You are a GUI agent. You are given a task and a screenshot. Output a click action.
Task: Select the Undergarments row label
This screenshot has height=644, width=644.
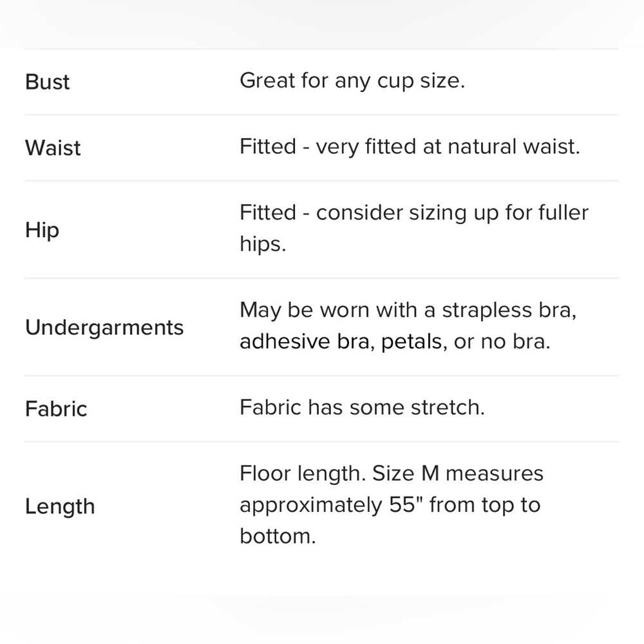click(104, 327)
